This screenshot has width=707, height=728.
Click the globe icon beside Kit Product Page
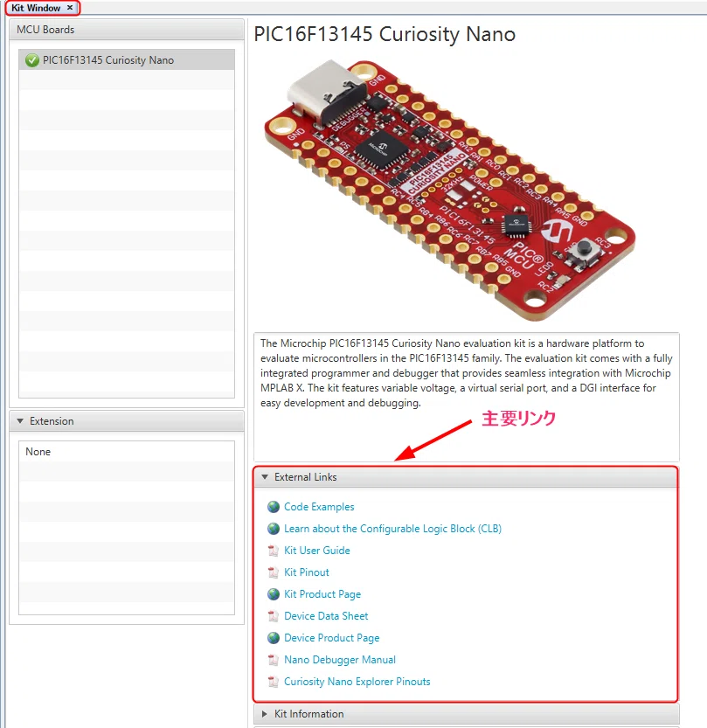[274, 593]
